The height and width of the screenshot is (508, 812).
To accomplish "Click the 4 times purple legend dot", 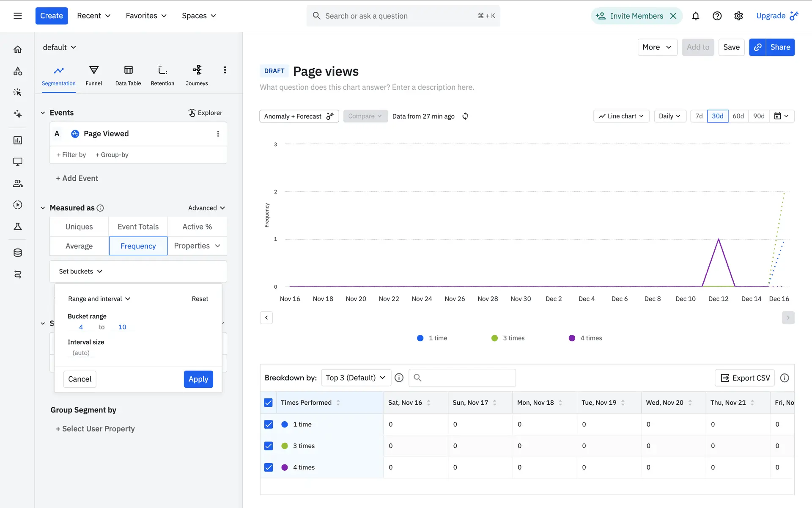I will pos(572,338).
